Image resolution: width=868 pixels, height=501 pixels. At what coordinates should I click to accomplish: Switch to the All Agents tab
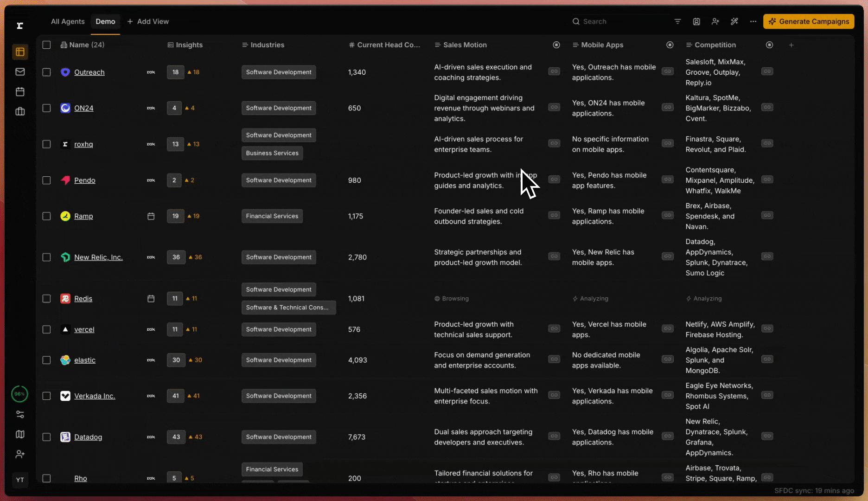[68, 21]
